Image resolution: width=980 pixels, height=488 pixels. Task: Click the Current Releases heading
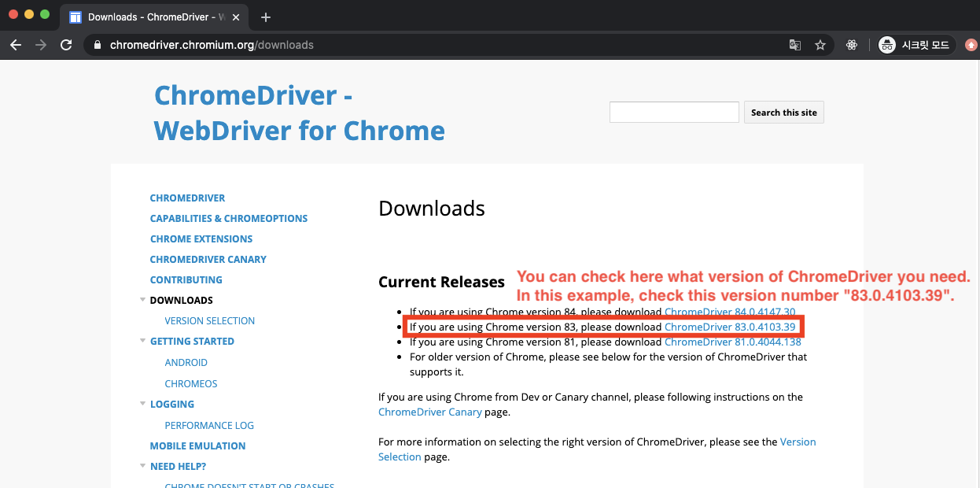(441, 282)
